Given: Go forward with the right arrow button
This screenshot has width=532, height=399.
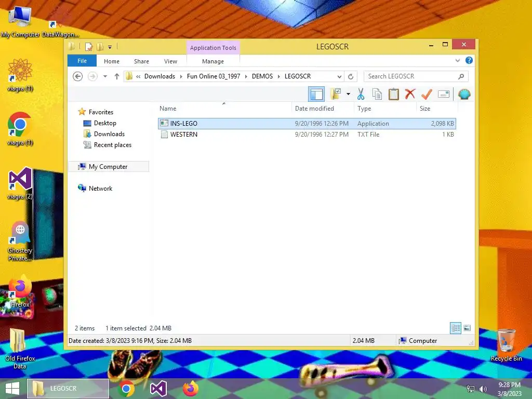Looking at the screenshot, I should (x=92, y=76).
